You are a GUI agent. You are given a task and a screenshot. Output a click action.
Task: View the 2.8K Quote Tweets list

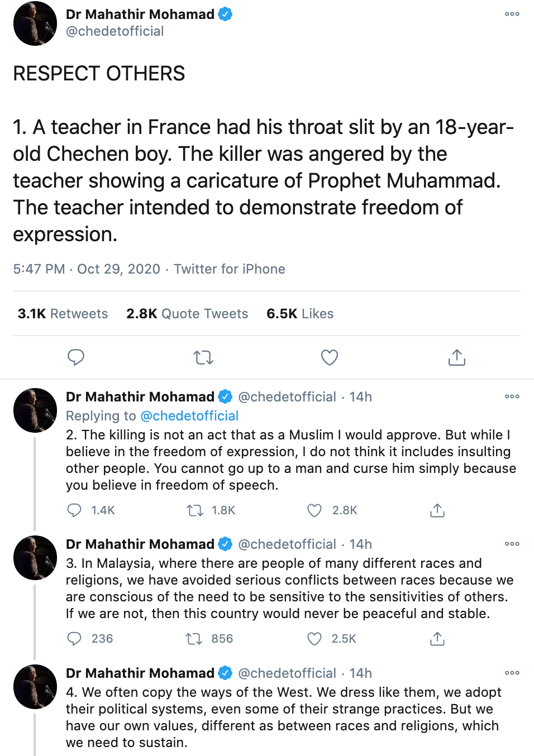click(x=187, y=314)
